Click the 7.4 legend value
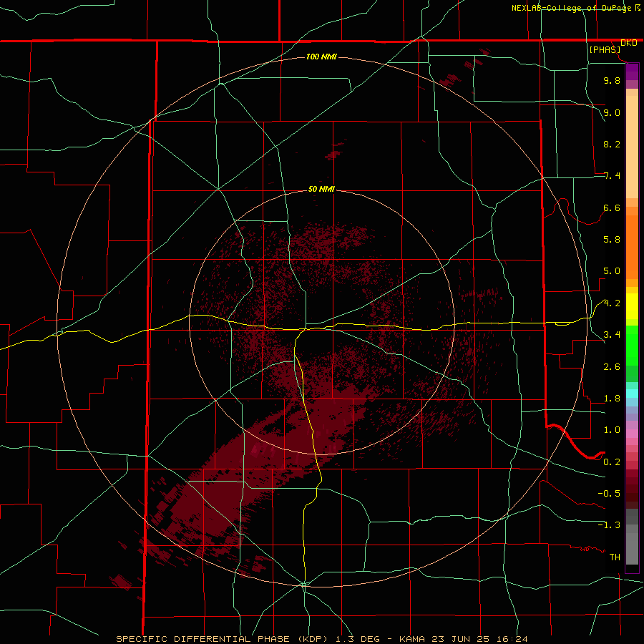 [612, 176]
